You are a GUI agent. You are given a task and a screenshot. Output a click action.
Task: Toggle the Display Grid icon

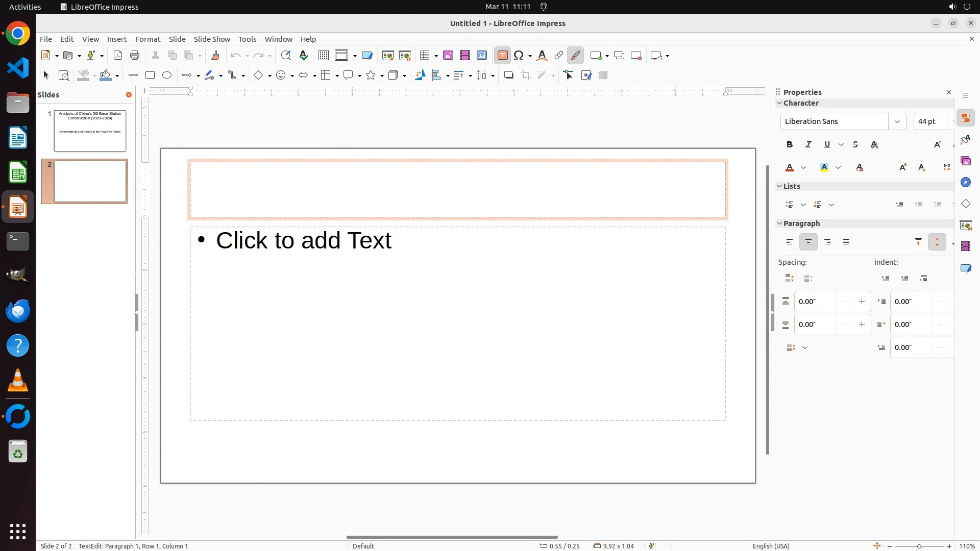click(324, 56)
